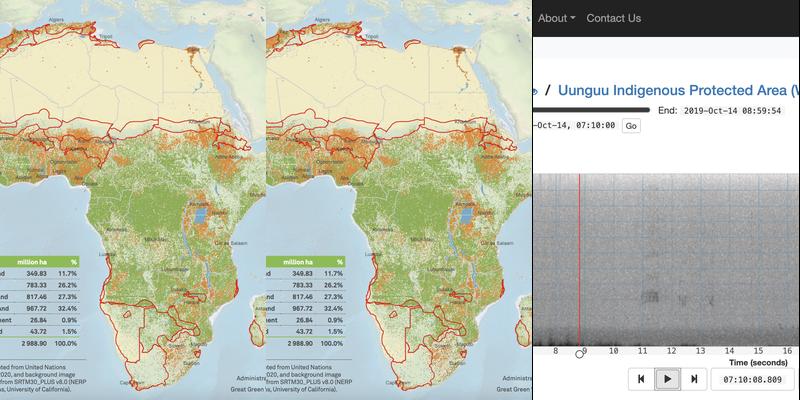This screenshot has width=800, height=400.
Task: Click the red playhead line in spectrogram
Action: click(x=580, y=260)
